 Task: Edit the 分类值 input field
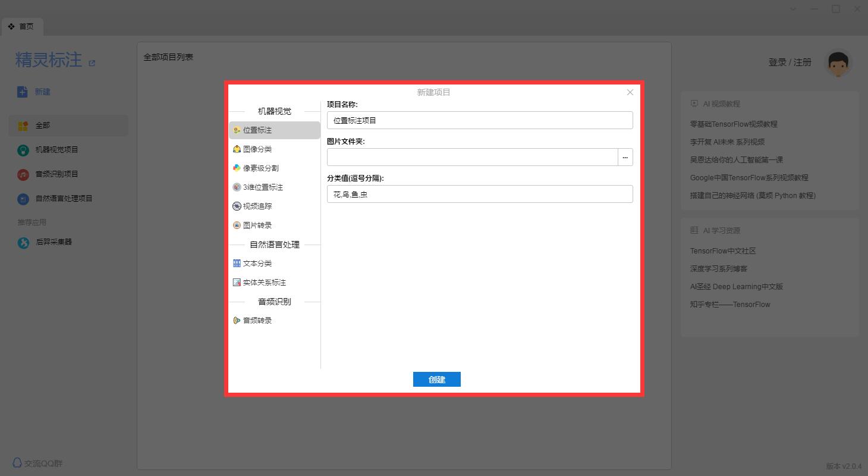pos(479,194)
